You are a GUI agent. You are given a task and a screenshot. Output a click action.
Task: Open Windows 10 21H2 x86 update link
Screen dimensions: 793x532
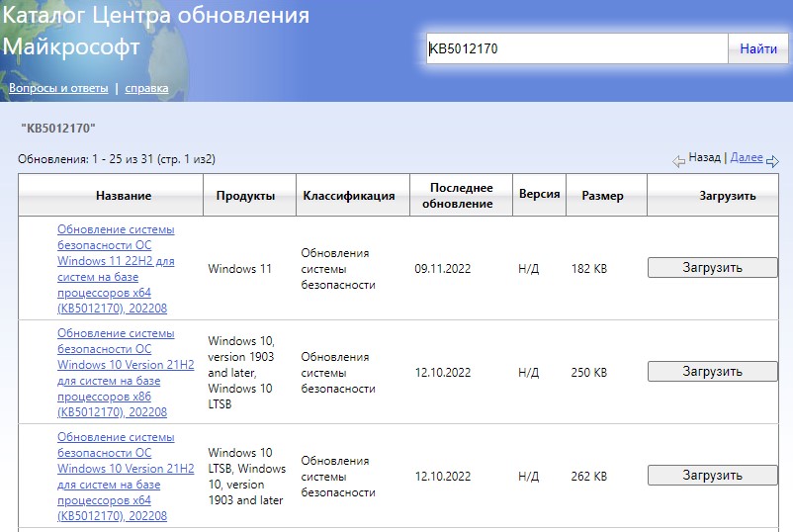pos(126,372)
